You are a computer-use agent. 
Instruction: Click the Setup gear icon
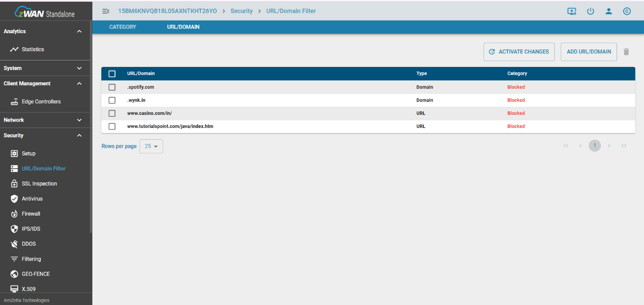(x=14, y=154)
